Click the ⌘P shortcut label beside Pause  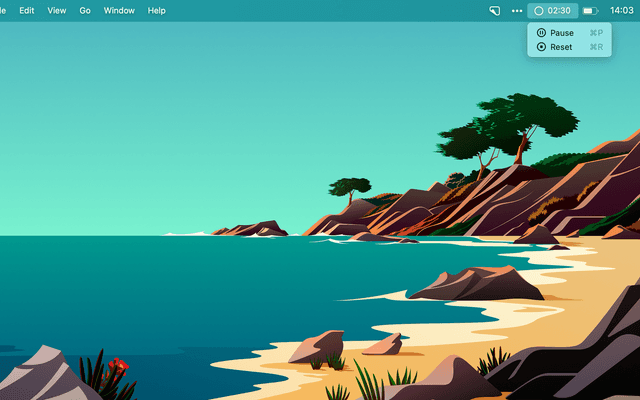[596, 33]
